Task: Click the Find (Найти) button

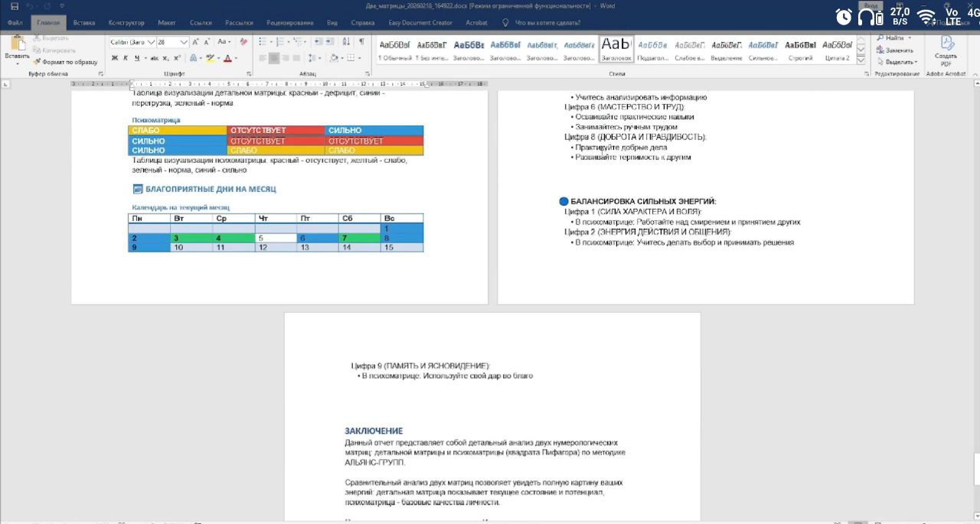Action: (894, 37)
